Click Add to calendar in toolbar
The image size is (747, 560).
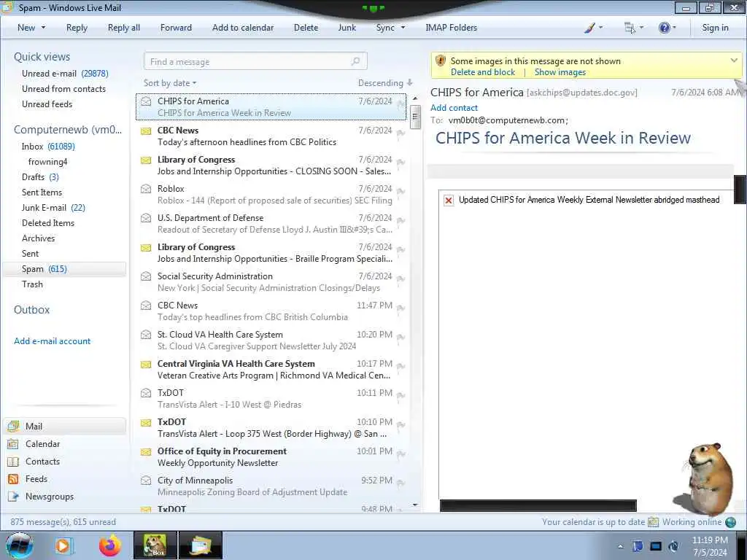(x=243, y=28)
